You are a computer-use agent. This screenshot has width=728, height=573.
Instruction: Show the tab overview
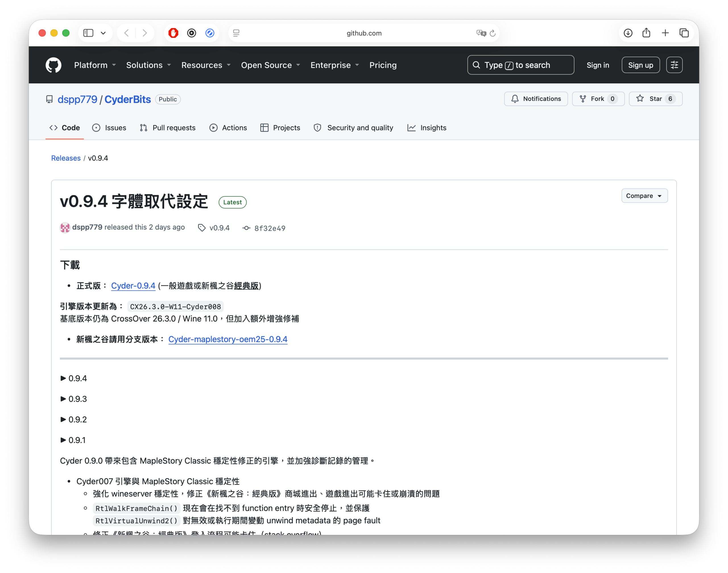(684, 33)
